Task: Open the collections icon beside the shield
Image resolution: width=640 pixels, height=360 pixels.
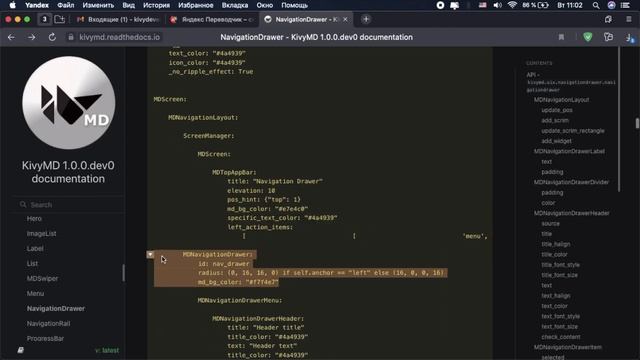Action: [608, 37]
